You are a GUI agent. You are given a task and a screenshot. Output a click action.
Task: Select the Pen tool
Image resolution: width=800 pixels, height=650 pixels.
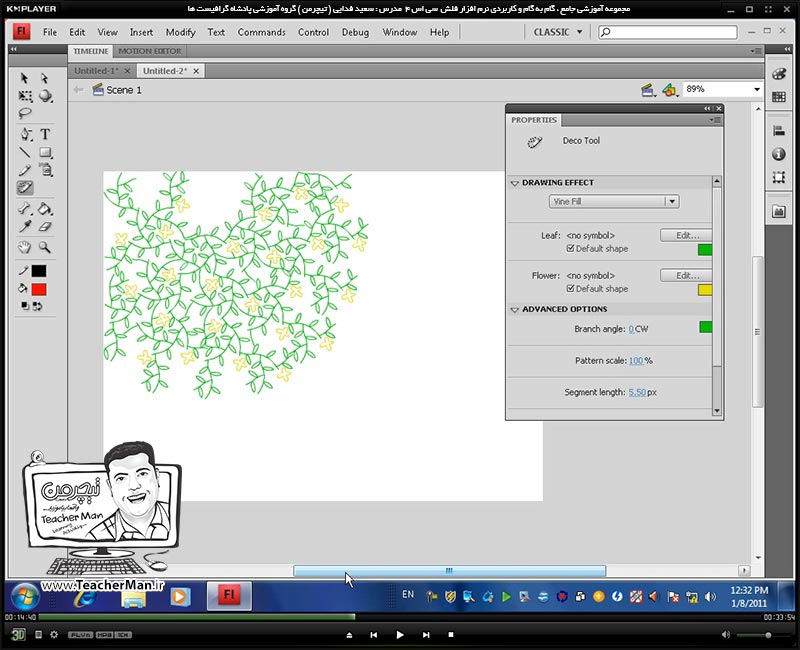pyautogui.click(x=25, y=134)
